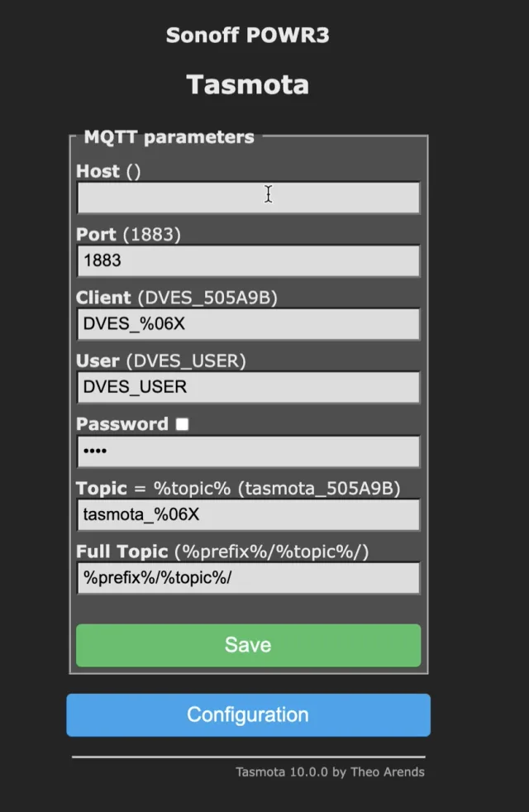Focus the masked Password input field
Image resolution: width=529 pixels, height=812 pixels.
(248, 451)
